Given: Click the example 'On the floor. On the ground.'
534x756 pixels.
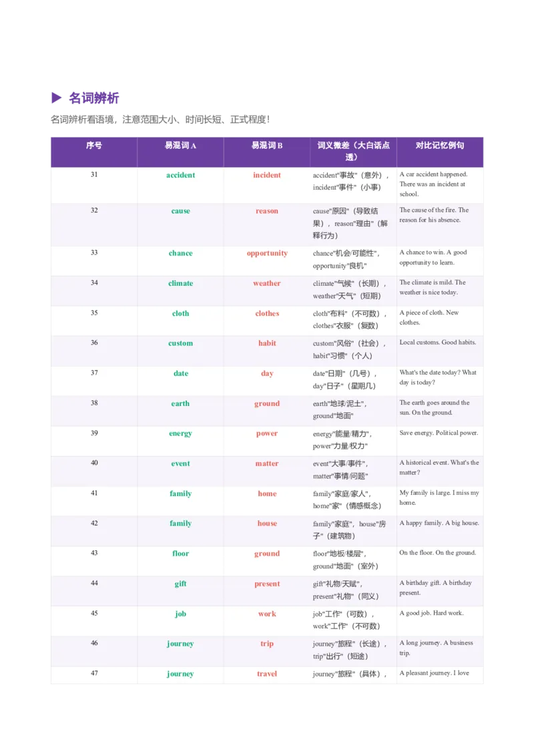Looking at the screenshot, I should [x=438, y=552].
